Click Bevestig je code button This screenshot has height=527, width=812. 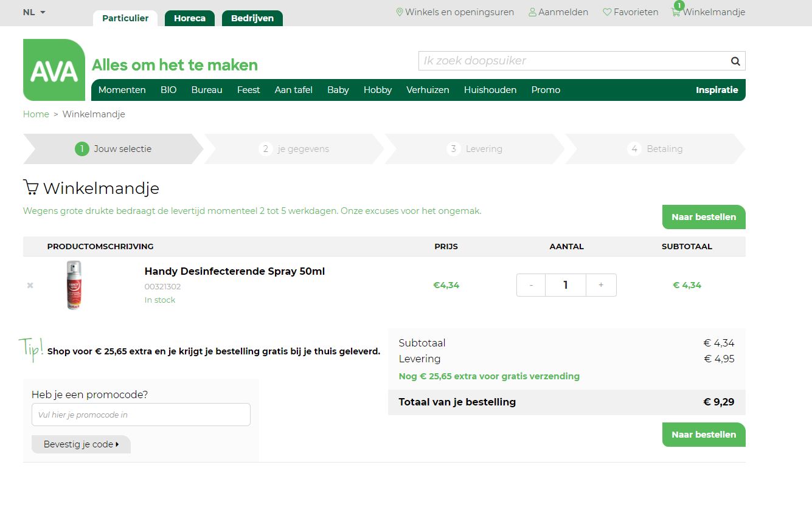click(x=81, y=444)
